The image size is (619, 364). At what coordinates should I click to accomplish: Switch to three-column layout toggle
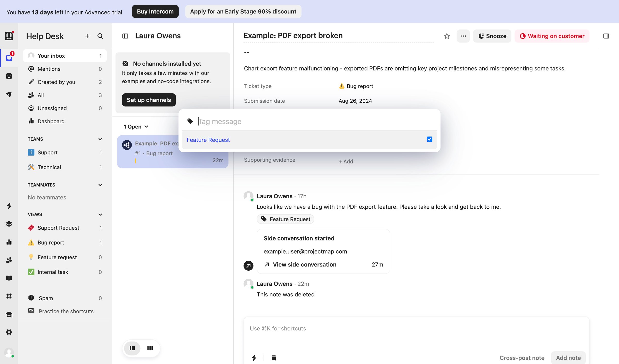[x=150, y=348]
